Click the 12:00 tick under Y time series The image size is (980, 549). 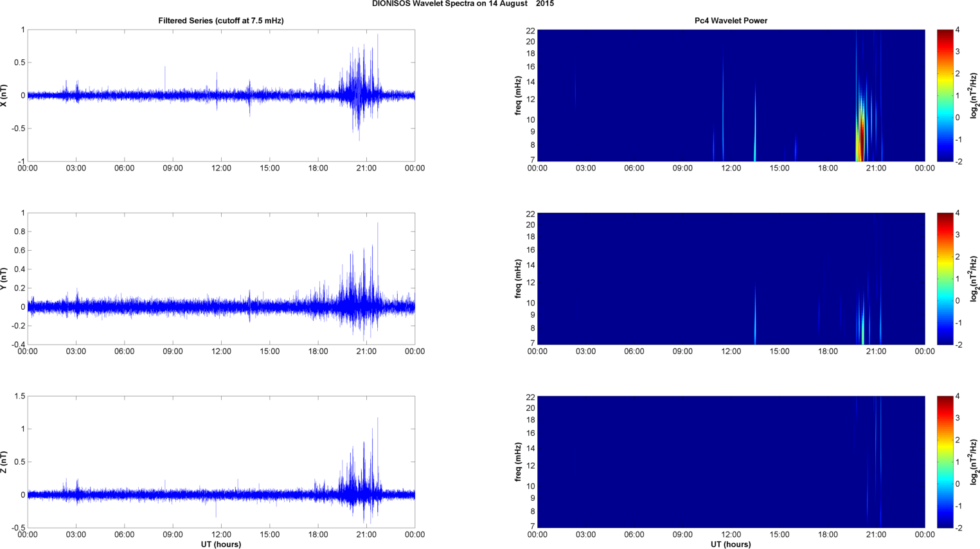click(x=221, y=352)
